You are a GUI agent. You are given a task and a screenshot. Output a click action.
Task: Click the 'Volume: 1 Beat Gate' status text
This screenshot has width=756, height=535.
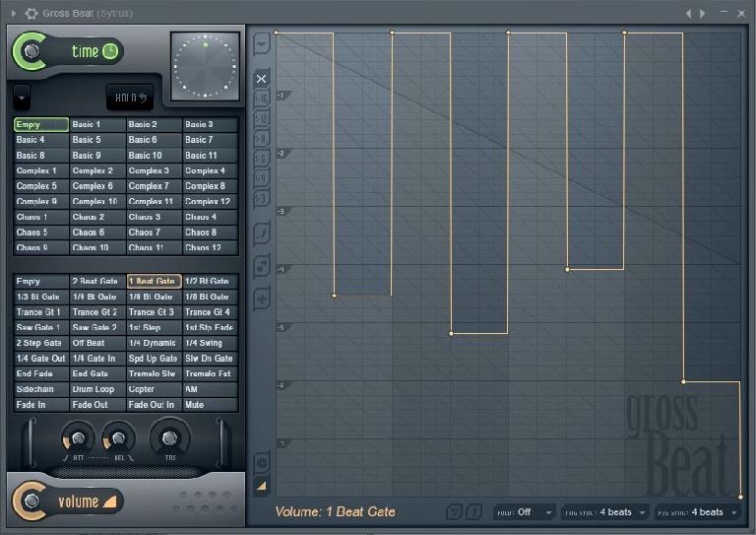point(335,511)
